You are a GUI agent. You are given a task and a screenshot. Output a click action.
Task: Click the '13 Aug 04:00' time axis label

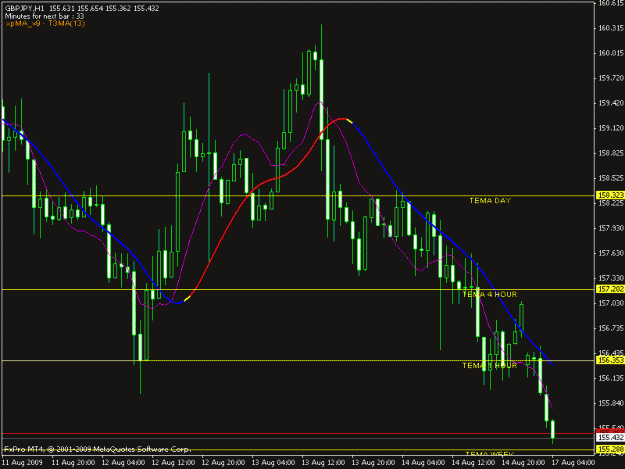(273, 463)
